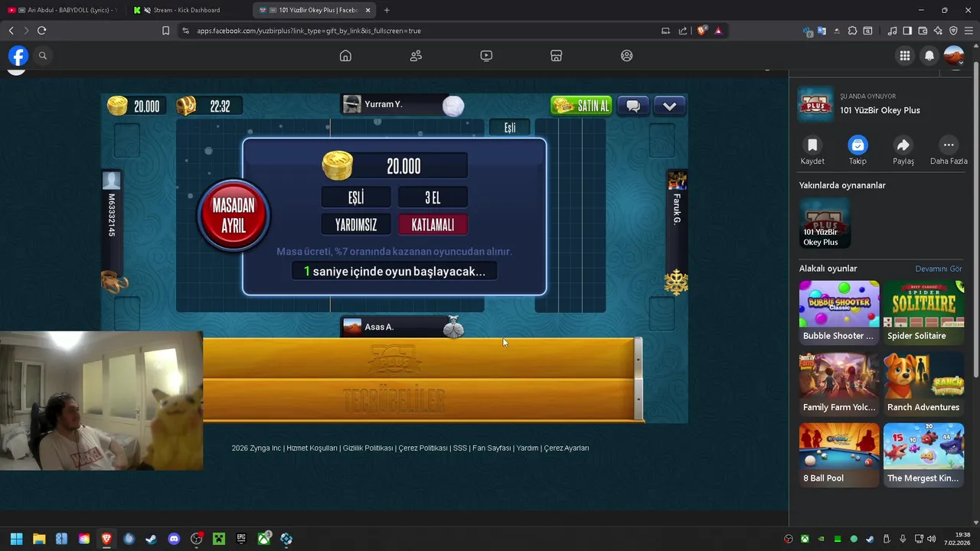
Task: Bookmark this page icon
Action: point(165,31)
